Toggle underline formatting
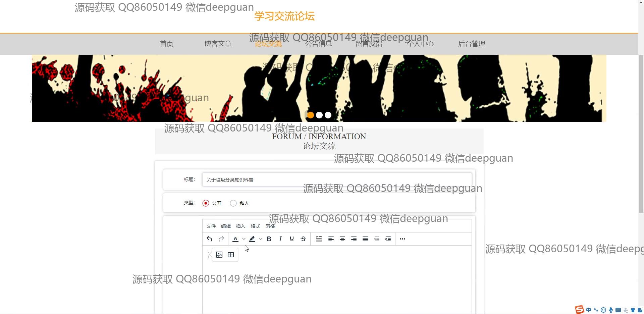Screen dimensions: 644x314 pyautogui.click(x=292, y=239)
